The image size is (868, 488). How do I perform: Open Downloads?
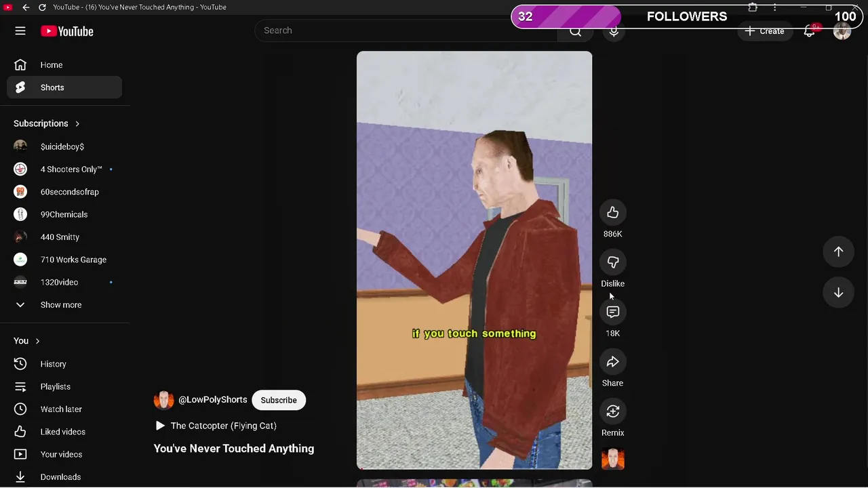click(64, 477)
